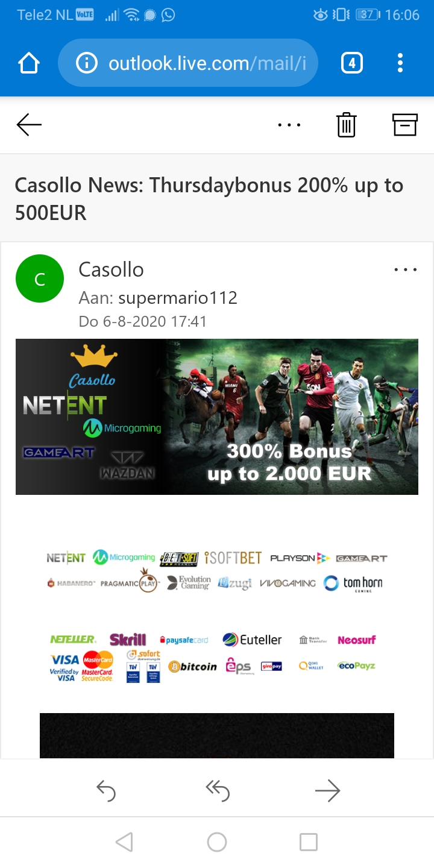Open the browser three-dot menu
The image size is (434, 868).
click(400, 63)
